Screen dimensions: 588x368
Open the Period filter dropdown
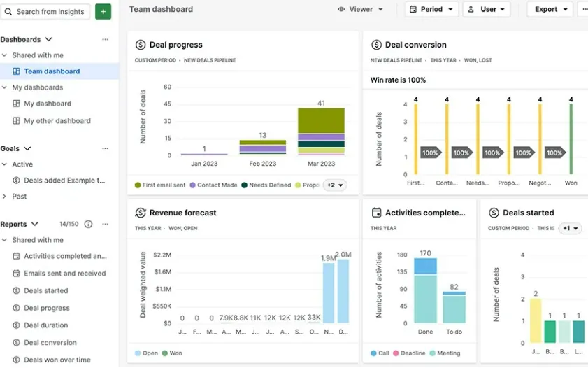coord(431,9)
